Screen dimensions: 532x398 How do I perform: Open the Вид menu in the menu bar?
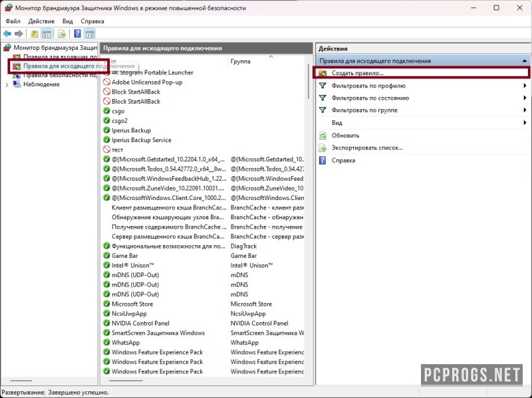[68, 21]
